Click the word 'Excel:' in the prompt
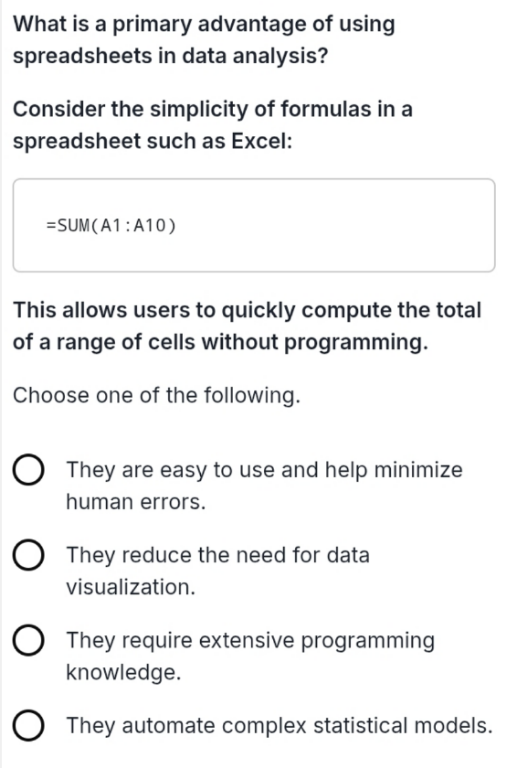Viewport: 506px width, 768px height. click(262, 142)
